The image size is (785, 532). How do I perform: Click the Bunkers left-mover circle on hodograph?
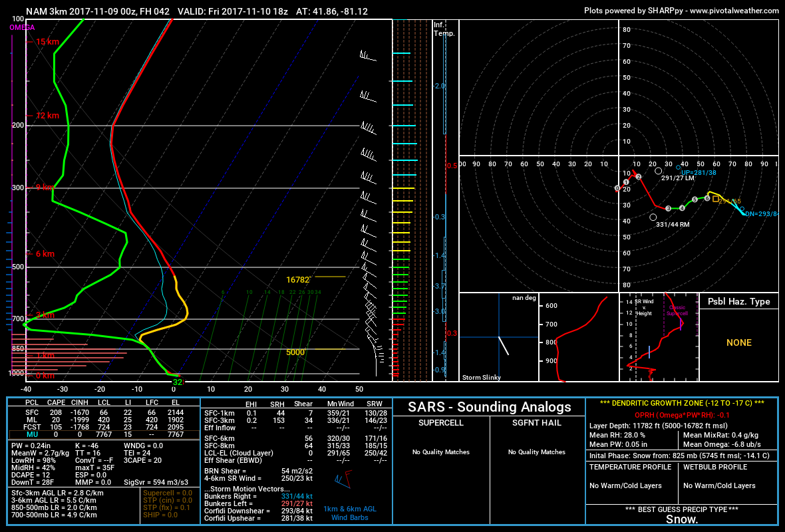[659, 171]
